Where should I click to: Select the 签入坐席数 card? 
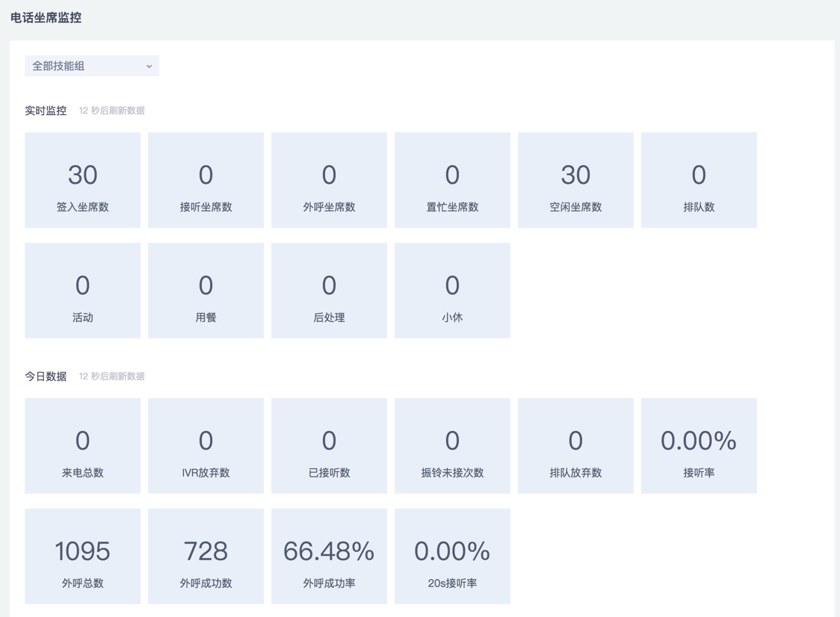(x=82, y=180)
